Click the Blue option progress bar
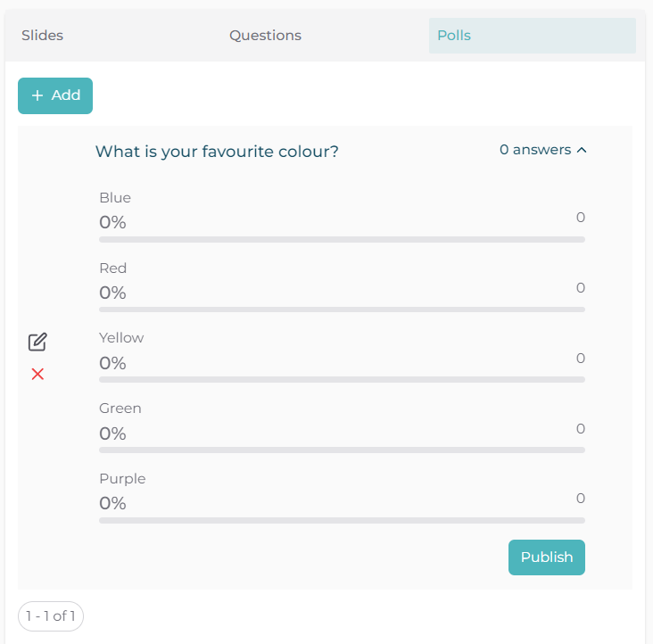The height and width of the screenshot is (644, 653). (342, 239)
